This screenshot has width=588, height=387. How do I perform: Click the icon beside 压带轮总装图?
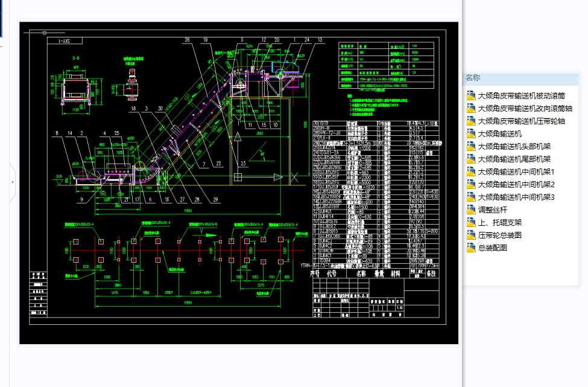pyautogui.click(x=471, y=235)
